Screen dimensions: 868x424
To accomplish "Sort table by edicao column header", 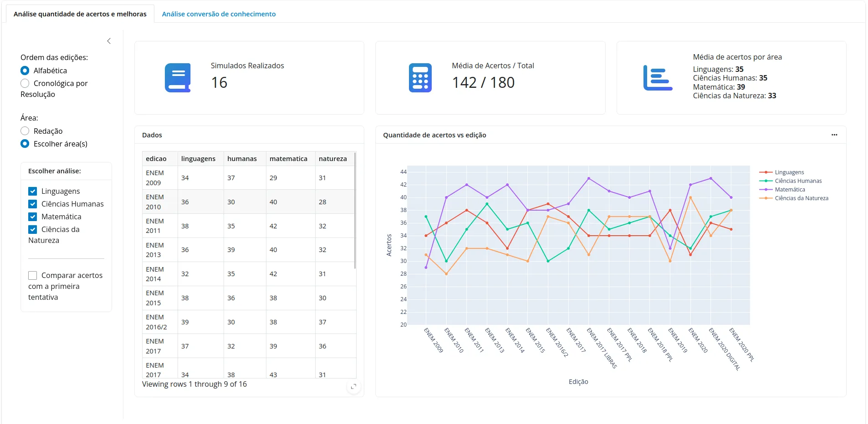I will pos(160,159).
